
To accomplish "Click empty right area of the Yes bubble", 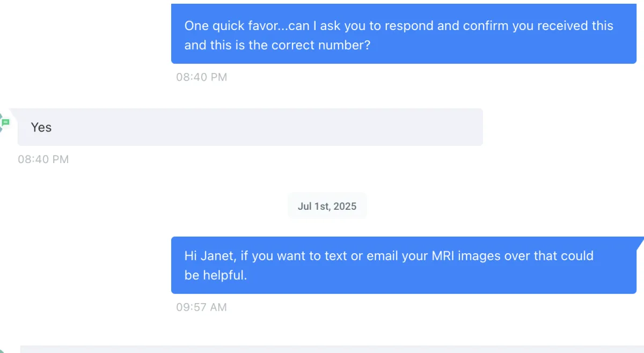I will tap(322, 127).
